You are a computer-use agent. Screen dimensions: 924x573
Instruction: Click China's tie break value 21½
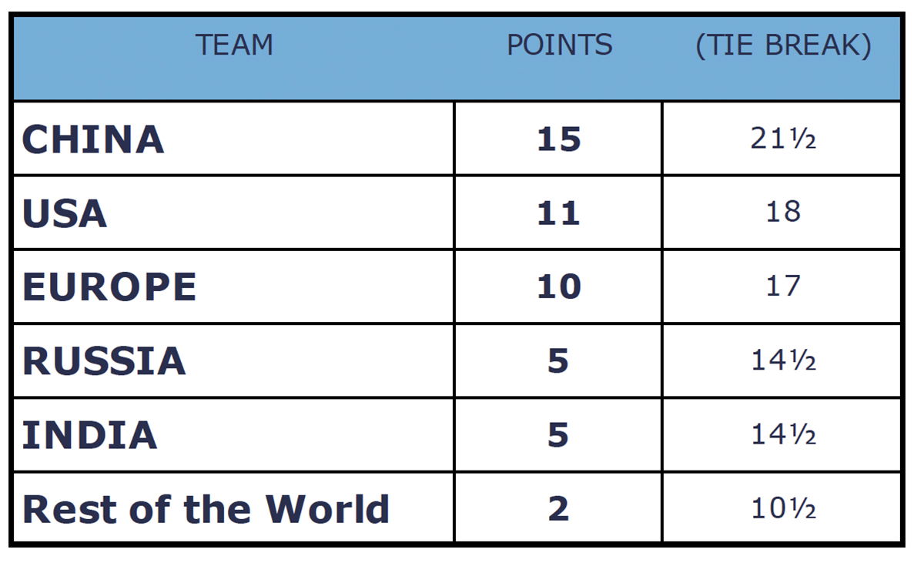pyautogui.click(x=782, y=139)
